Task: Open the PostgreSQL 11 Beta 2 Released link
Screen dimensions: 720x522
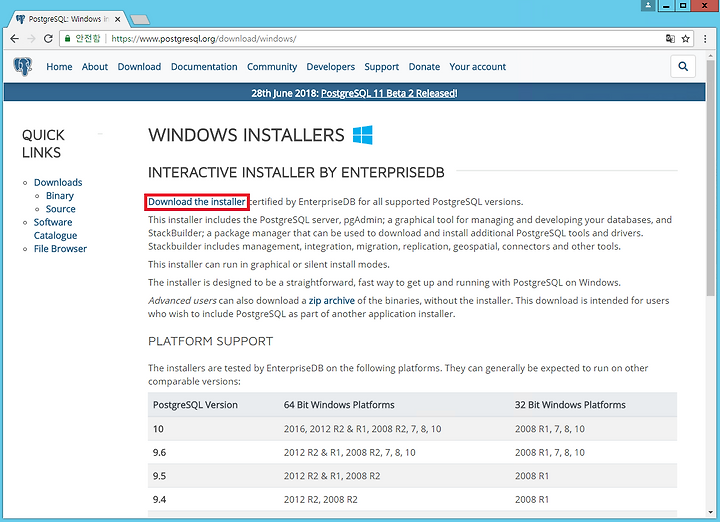Action: 389,93
